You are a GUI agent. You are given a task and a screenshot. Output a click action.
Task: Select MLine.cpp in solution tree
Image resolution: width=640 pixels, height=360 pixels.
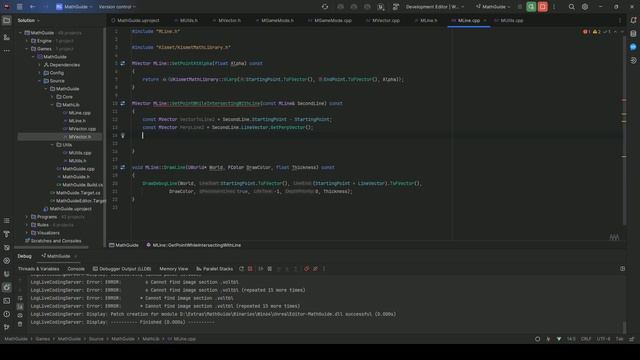[x=80, y=113]
